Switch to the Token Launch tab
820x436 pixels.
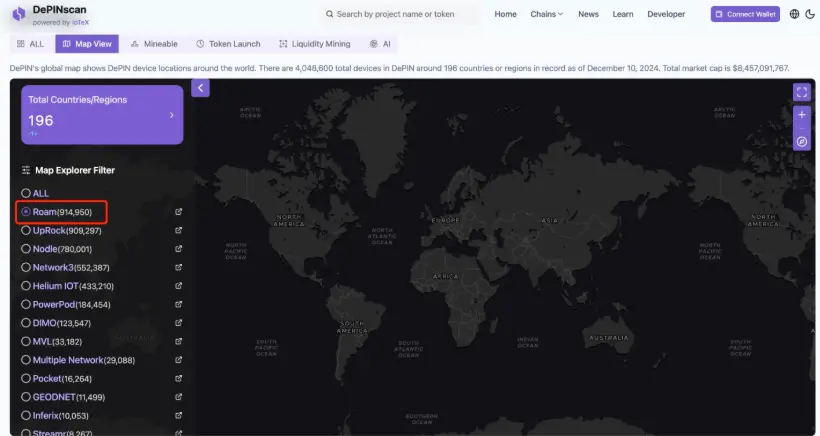click(228, 44)
